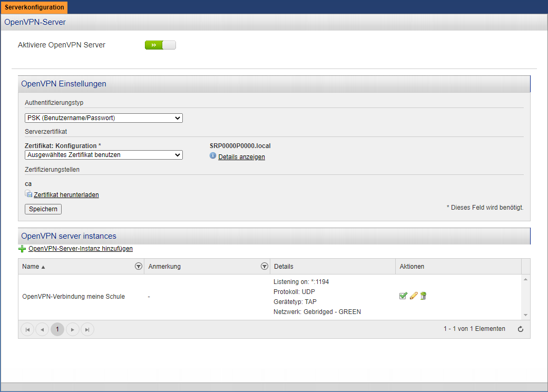
Task: Click the Zertifikat herunterladen link
Action: click(x=66, y=194)
